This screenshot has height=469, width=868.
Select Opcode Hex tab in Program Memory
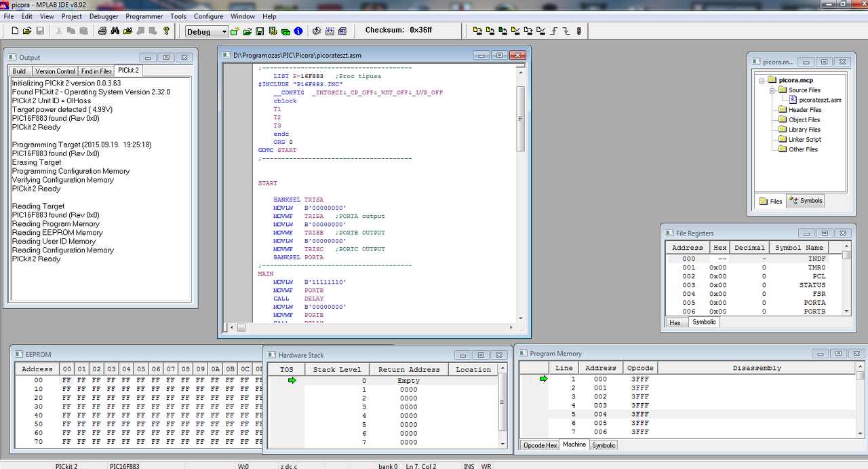pyautogui.click(x=540, y=445)
